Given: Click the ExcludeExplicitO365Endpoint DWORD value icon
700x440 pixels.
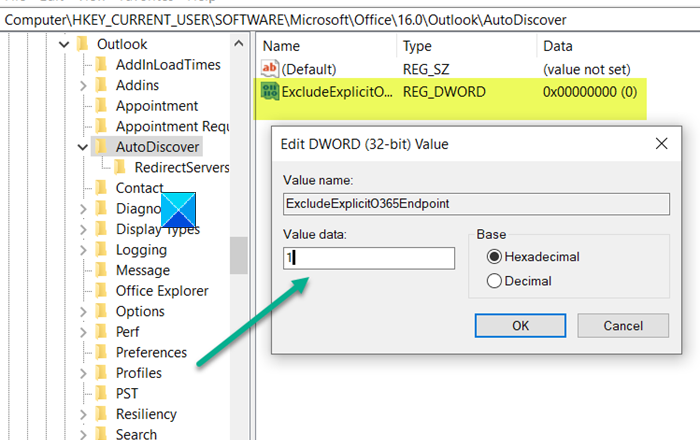Looking at the screenshot, I should coord(270,91).
